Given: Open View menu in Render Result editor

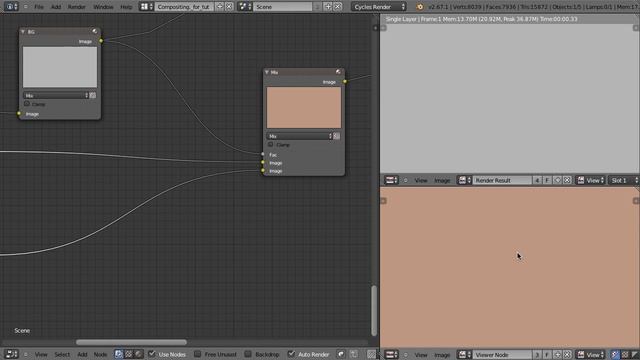Looking at the screenshot, I should (421, 180).
